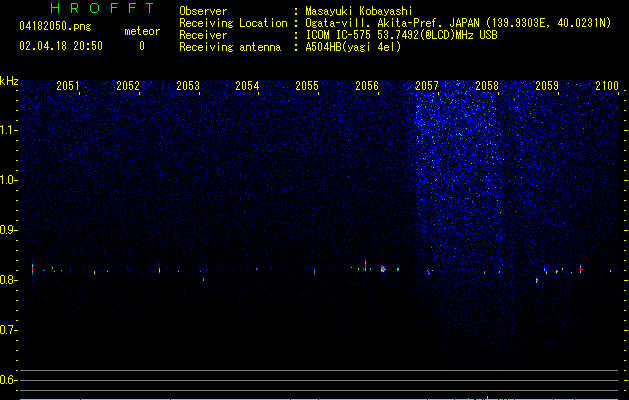Click the 2059 time marker
The image size is (629, 400).
[x=547, y=85]
